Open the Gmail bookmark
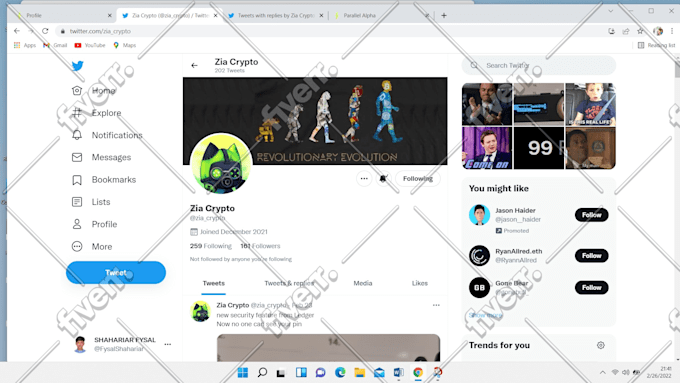This screenshot has width=680, height=383. [55, 45]
